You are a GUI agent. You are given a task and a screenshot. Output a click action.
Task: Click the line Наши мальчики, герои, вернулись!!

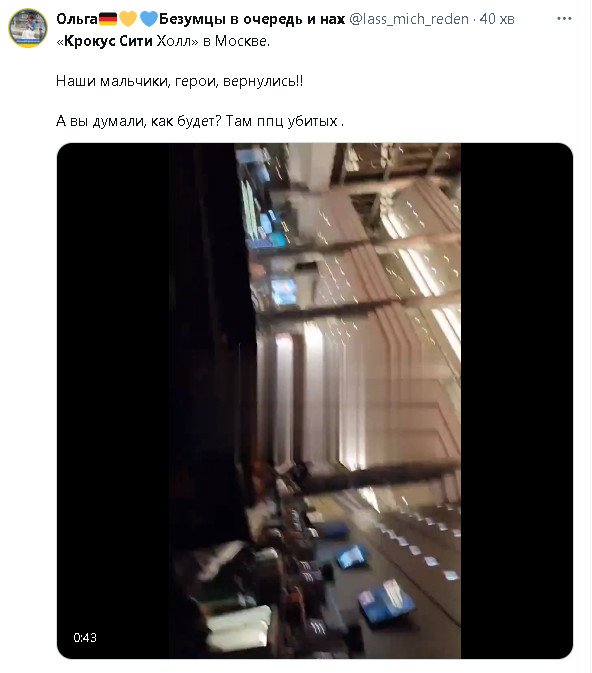pos(179,81)
